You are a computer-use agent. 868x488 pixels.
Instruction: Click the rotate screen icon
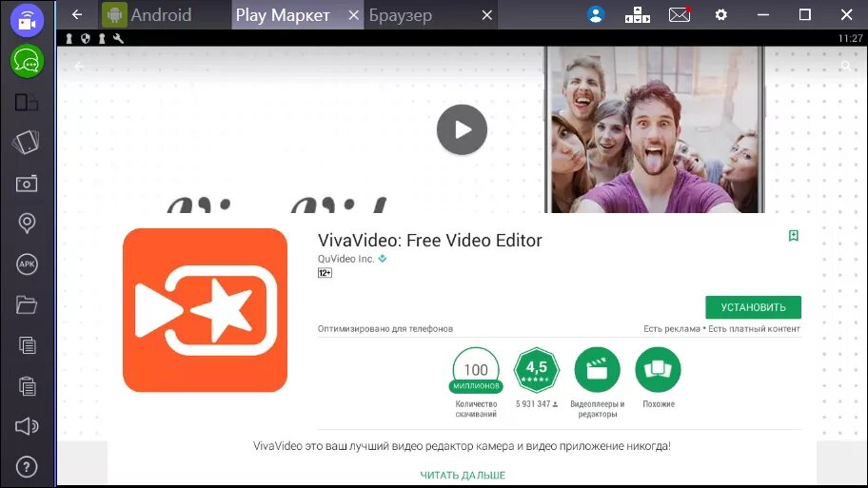(27, 142)
